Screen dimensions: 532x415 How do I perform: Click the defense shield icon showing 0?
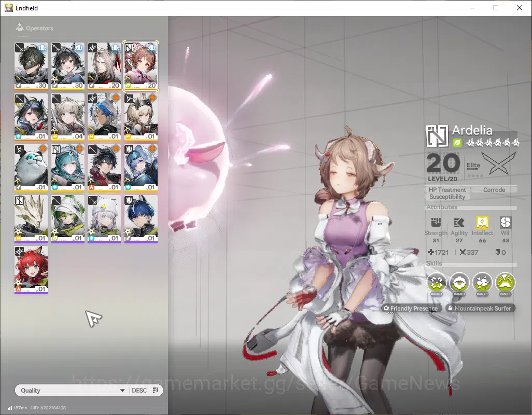(x=498, y=252)
